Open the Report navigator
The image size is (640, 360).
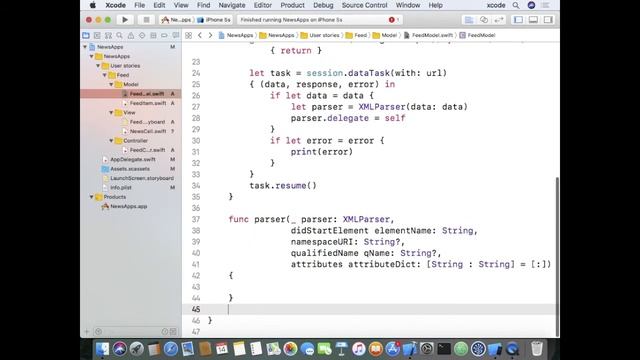point(176,36)
